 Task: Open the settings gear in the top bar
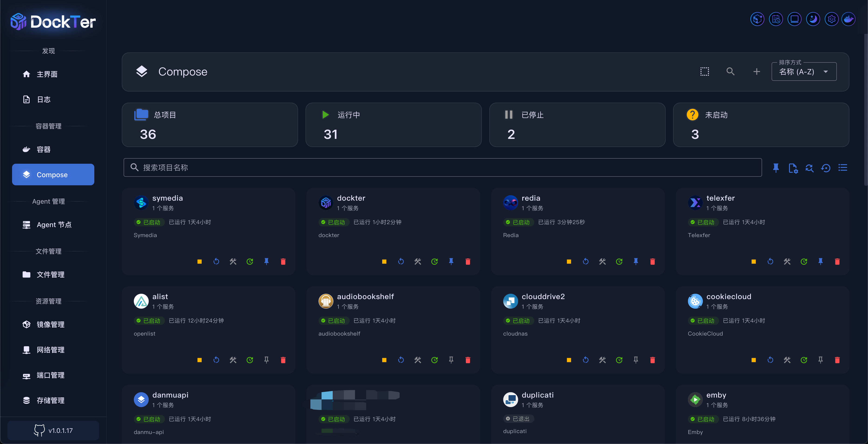pos(831,19)
